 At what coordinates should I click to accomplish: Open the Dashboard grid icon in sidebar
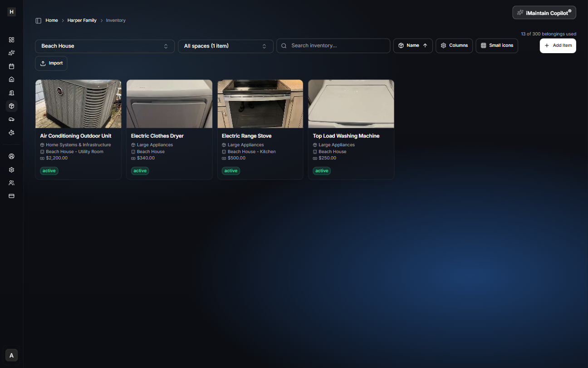click(11, 40)
